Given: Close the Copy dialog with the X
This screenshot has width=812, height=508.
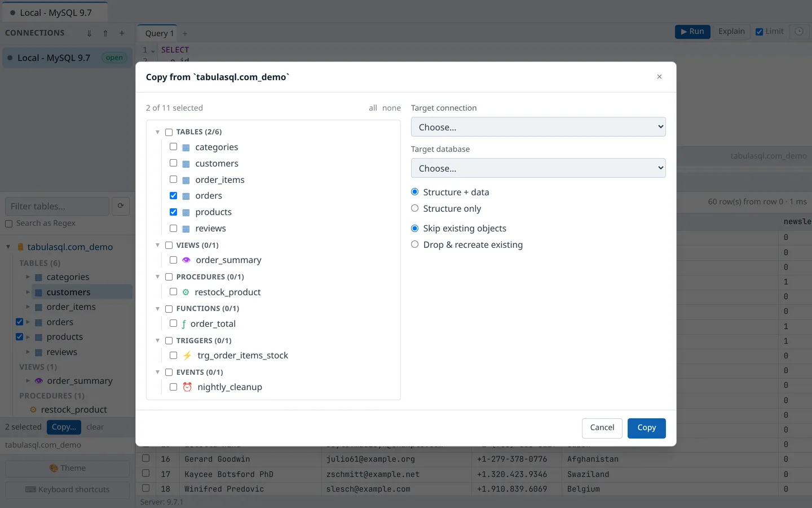Looking at the screenshot, I should point(659,77).
